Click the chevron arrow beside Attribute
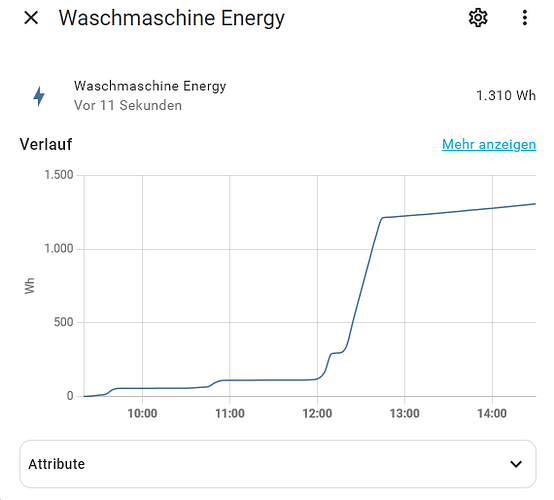The image size is (554, 500). [x=516, y=464]
